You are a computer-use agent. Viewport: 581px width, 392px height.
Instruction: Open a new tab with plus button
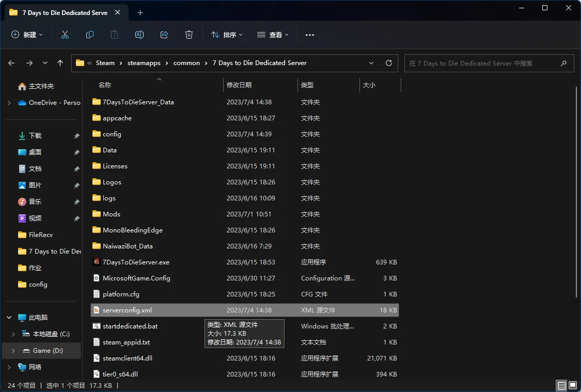click(140, 12)
